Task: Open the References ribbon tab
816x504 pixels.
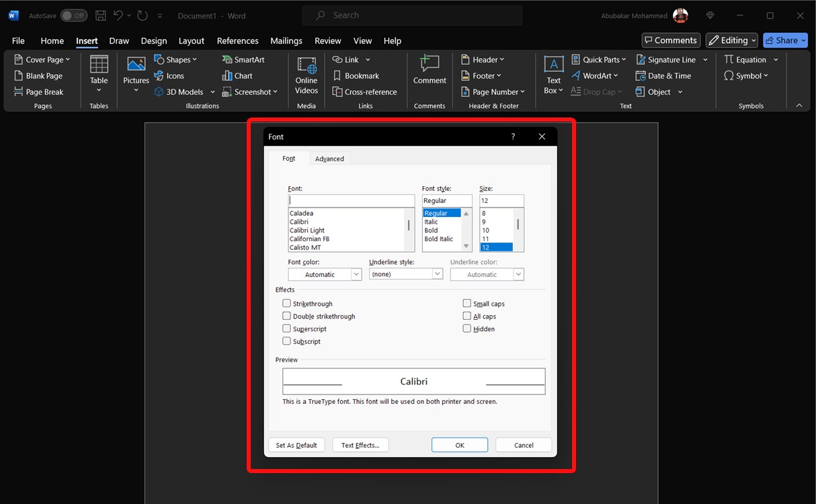Action: click(x=237, y=40)
